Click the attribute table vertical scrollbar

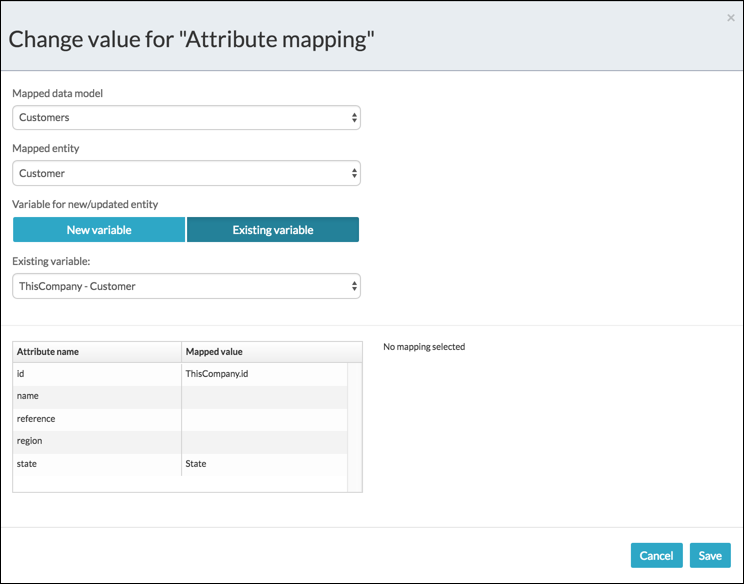[354, 425]
